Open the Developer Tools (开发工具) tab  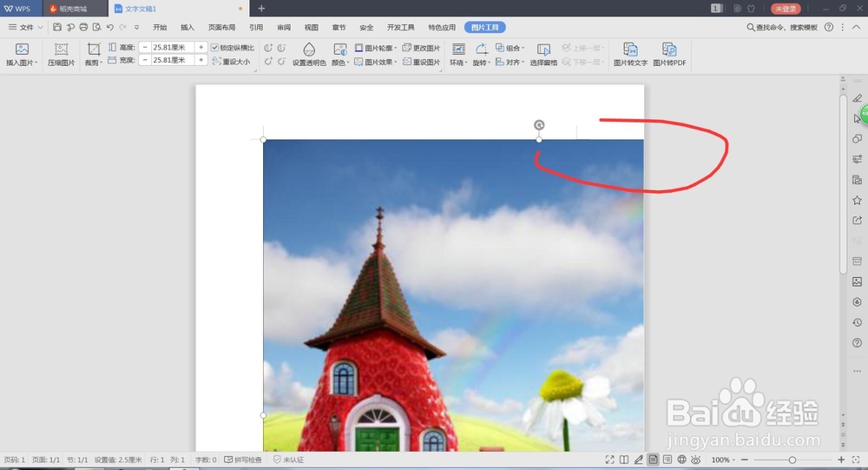tap(401, 27)
